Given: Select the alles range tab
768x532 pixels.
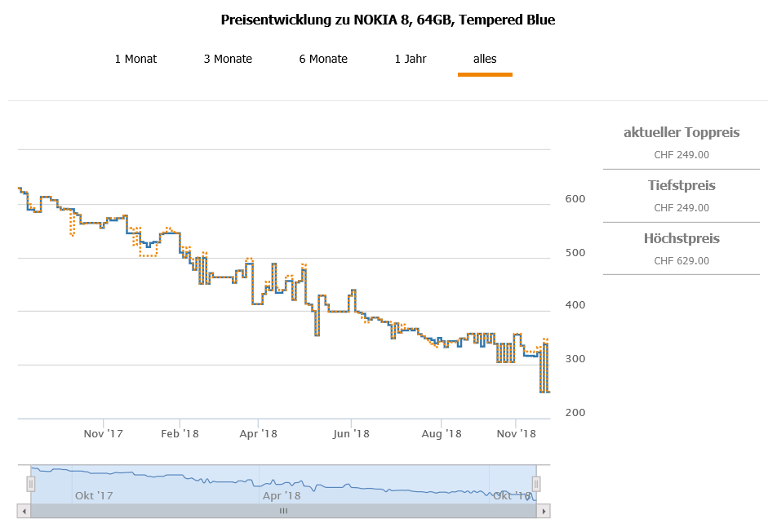Looking at the screenshot, I should click(x=485, y=59).
